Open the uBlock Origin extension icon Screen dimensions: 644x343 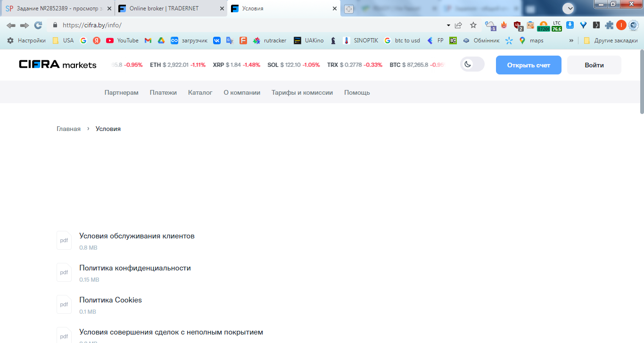(517, 25)
